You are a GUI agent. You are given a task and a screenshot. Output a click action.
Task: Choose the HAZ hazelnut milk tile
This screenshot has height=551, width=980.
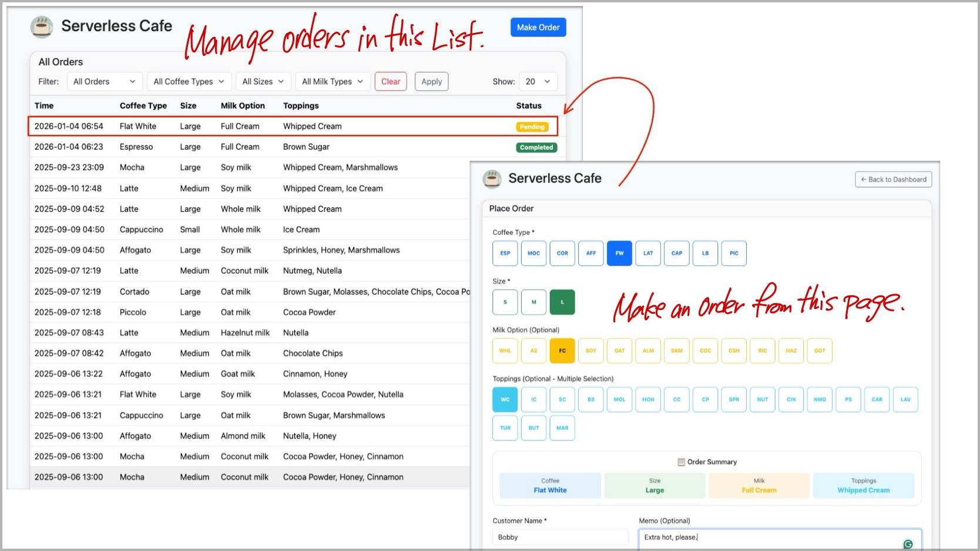click(791, 351)
